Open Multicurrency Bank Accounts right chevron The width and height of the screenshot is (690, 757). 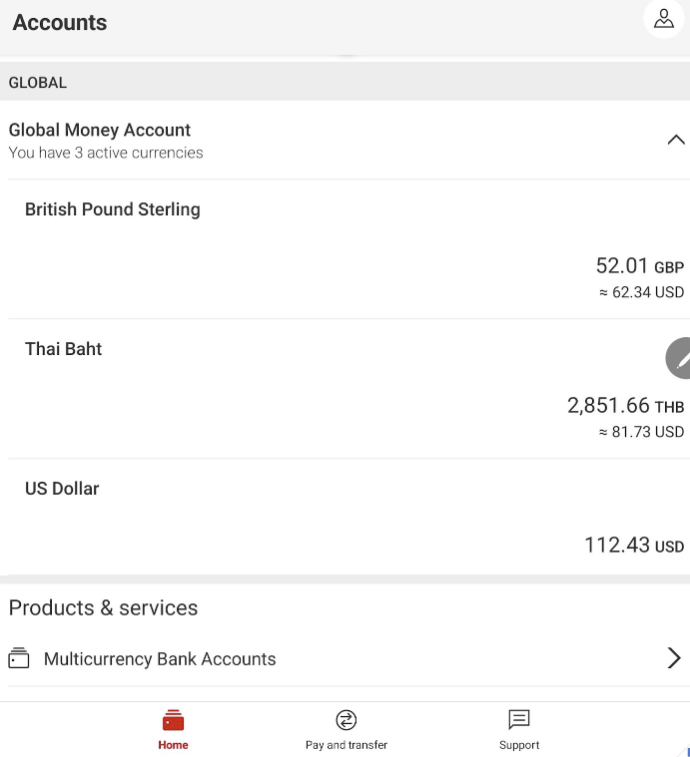(x=674, y=658)
